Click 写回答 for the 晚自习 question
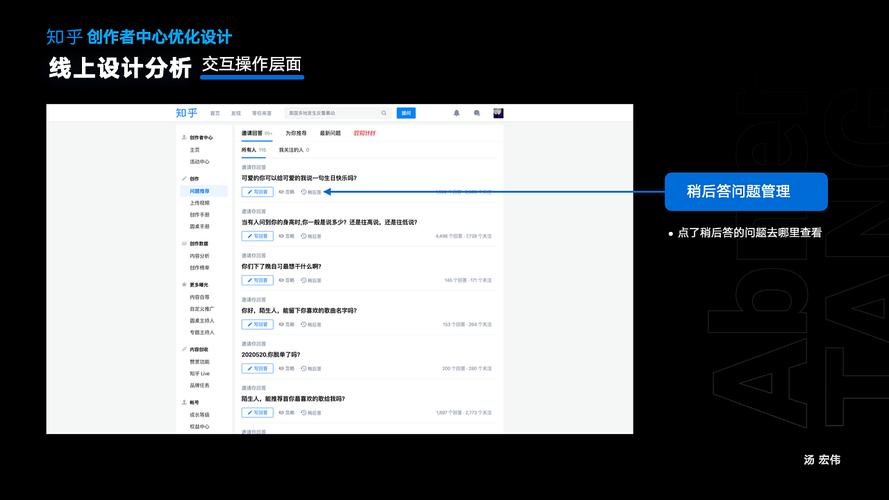889x500 pixels. coord(257,280)
